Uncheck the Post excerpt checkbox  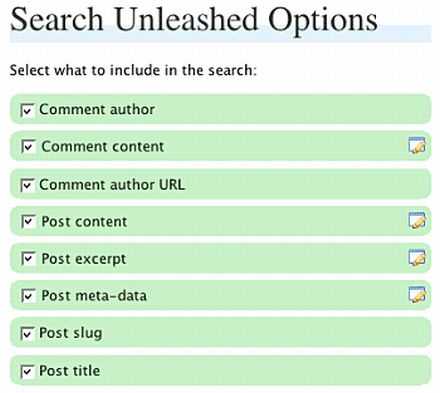click(28, 259)
